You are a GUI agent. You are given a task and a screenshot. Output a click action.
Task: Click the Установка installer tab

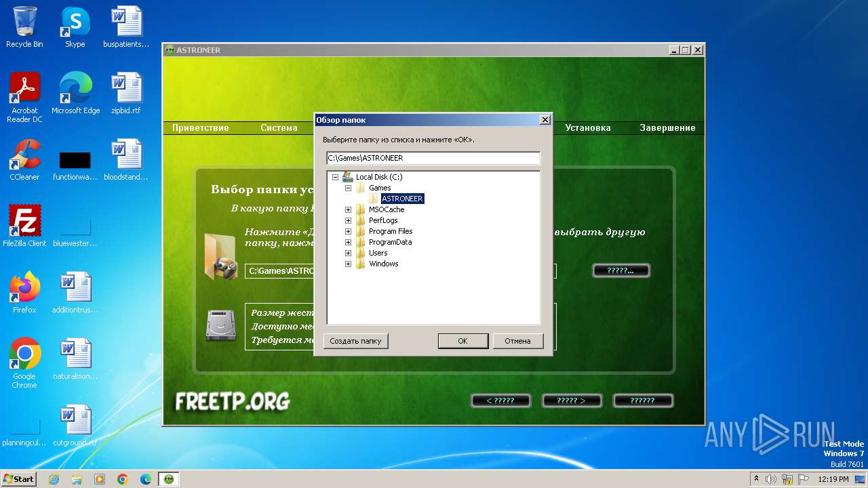pyautogui.click(x=588, y=127)
